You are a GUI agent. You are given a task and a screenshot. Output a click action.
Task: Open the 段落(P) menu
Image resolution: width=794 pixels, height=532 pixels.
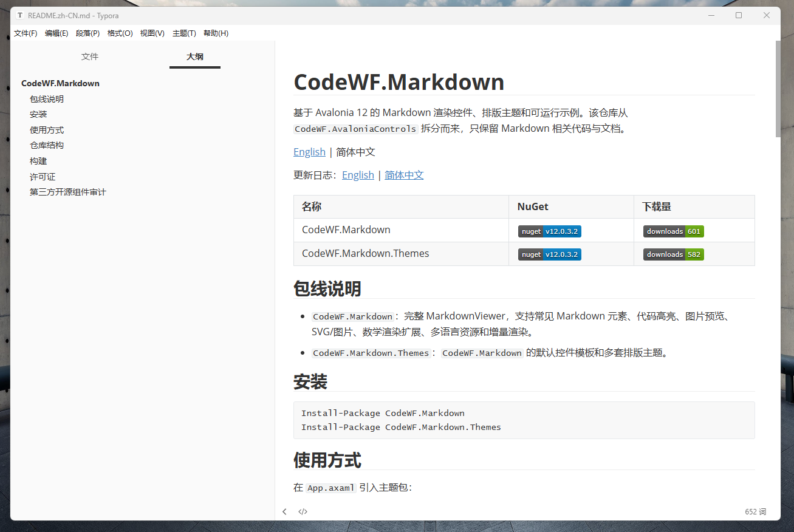(x=87, y=33)
